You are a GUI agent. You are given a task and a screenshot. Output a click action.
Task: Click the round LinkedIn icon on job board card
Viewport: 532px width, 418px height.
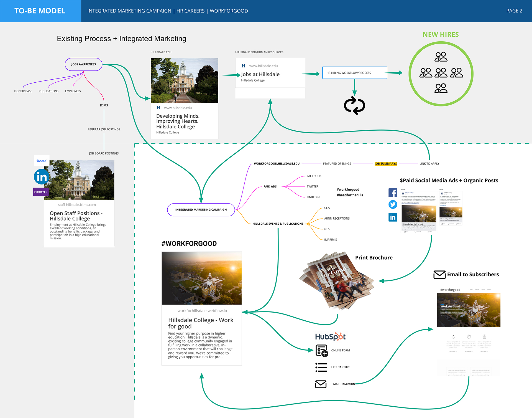point(42,177)
